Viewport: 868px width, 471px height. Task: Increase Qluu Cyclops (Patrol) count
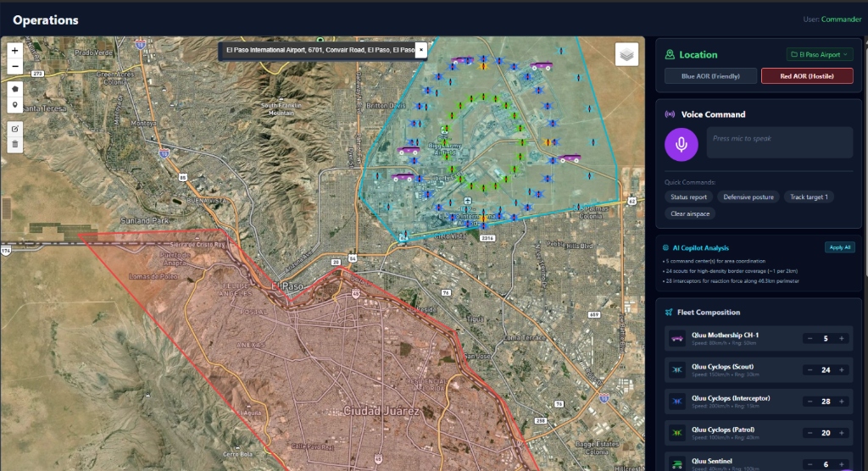842,433
